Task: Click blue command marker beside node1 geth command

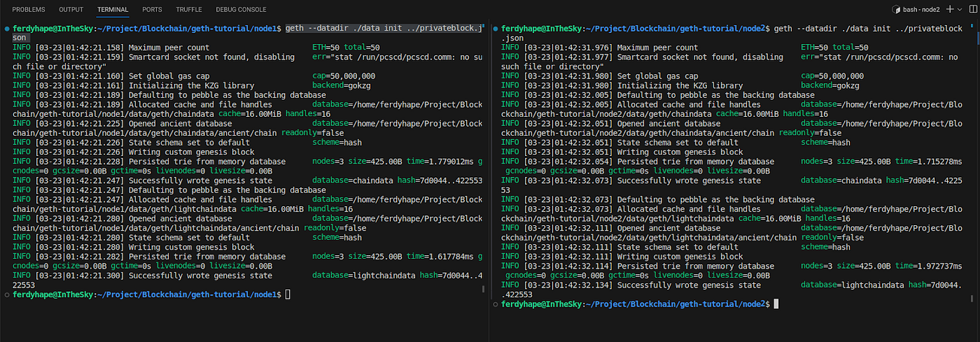Action: point(6,29)
